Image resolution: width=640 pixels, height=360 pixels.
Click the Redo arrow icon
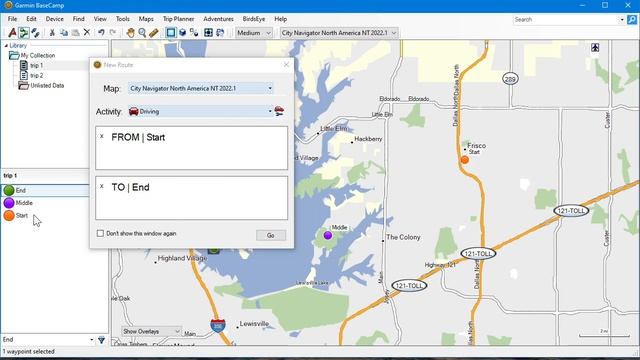pyautogui.click(x=113, y=33)
